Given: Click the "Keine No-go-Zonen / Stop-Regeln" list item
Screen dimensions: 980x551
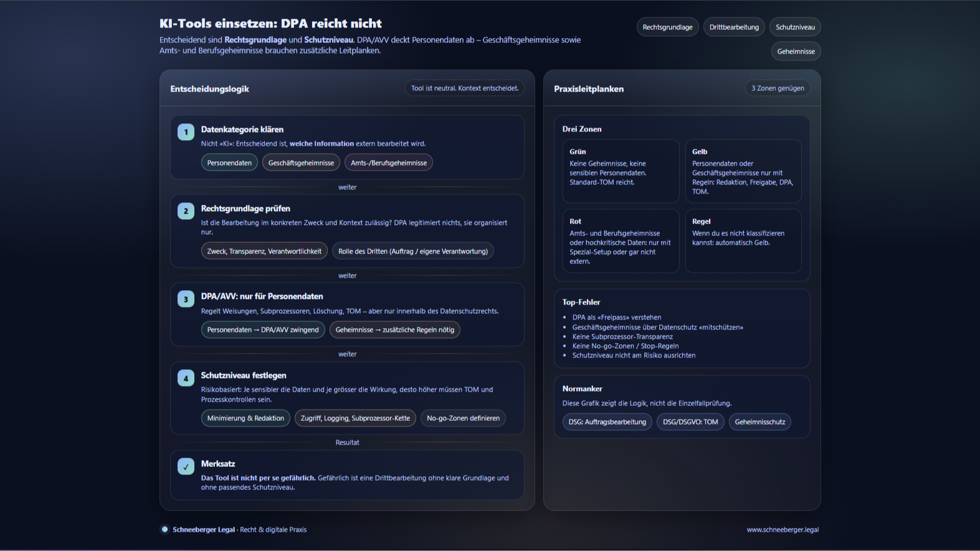Looking at the screenshot, I should [626, 346].
